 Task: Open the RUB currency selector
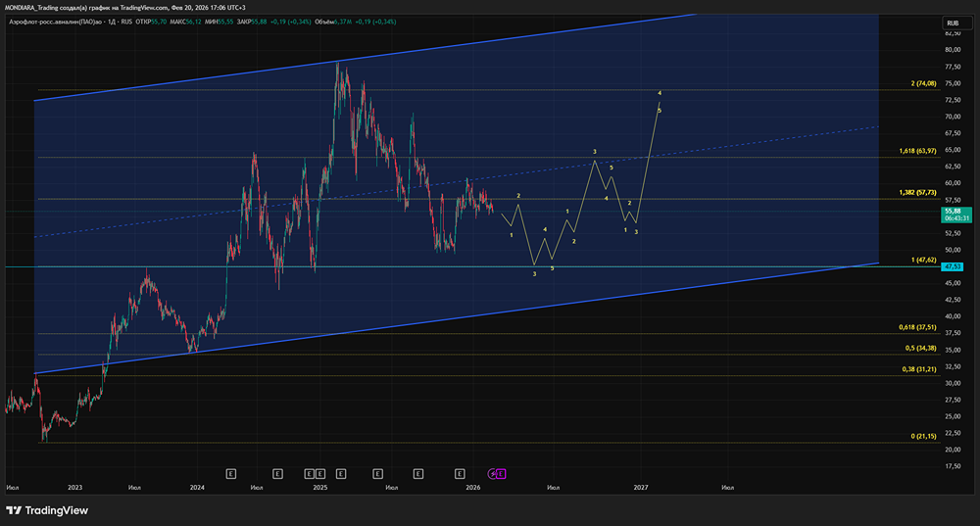pyautogui.click(x=952, y=23)
